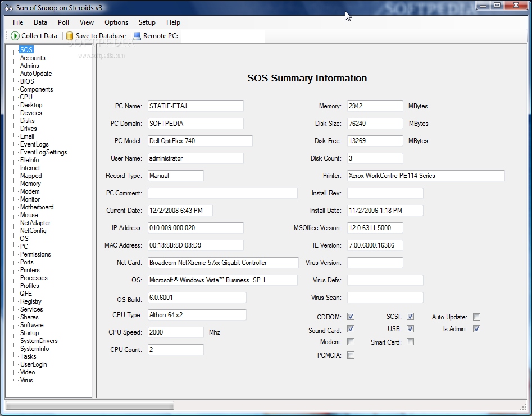Enable the Modem checkbox

(351, 342)
